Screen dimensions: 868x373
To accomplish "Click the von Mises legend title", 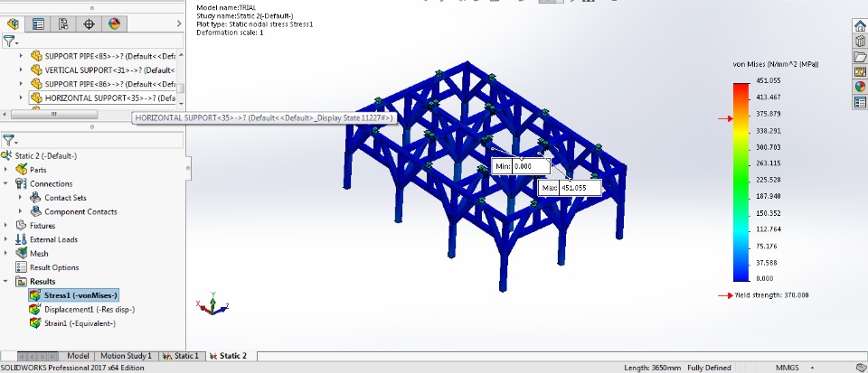I will [776, 64].
